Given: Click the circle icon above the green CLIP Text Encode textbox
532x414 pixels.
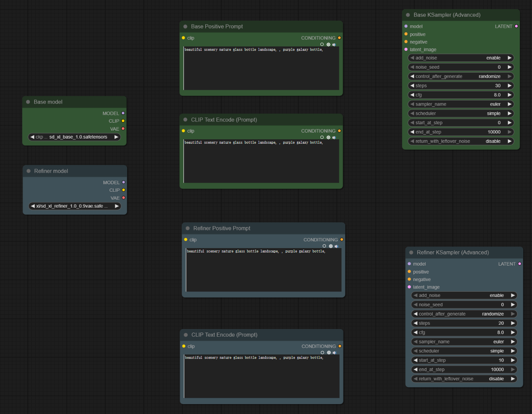Looking at the screenshot, I should 322,137.
